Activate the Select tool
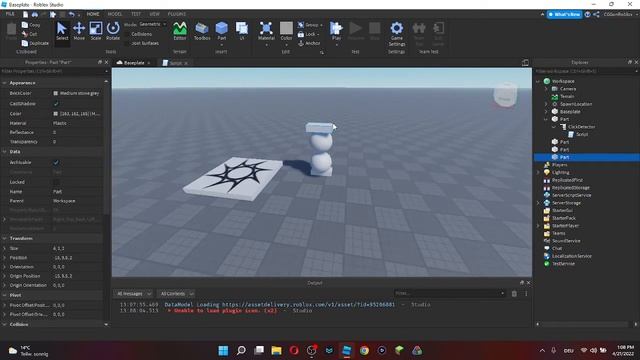640x360 pixels. point(62,31)
